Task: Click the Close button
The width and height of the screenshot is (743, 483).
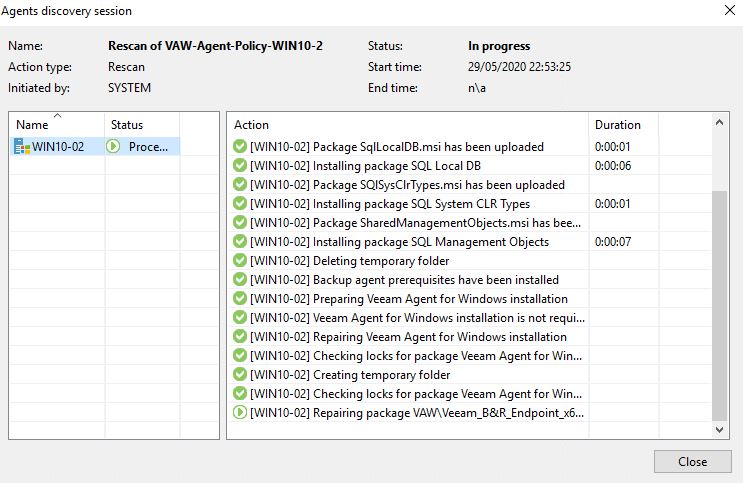Action: click(692, 461)
